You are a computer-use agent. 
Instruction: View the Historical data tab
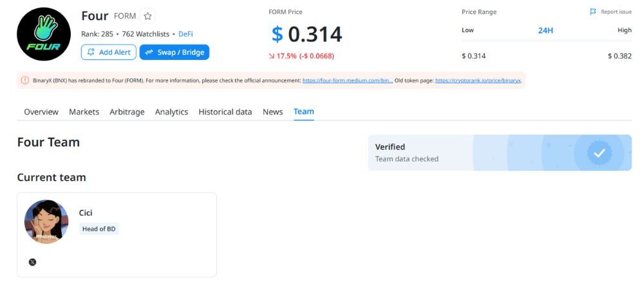tap(225, 112)
